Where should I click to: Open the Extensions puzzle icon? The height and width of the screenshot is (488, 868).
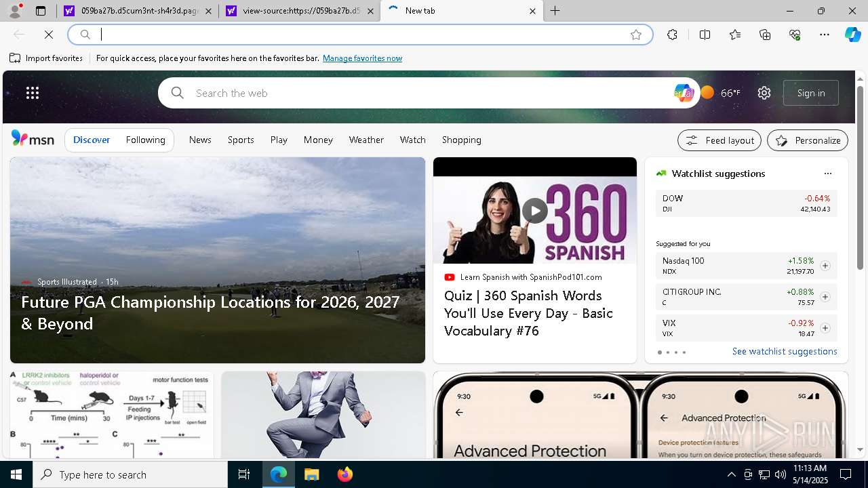tap(672, 35)
